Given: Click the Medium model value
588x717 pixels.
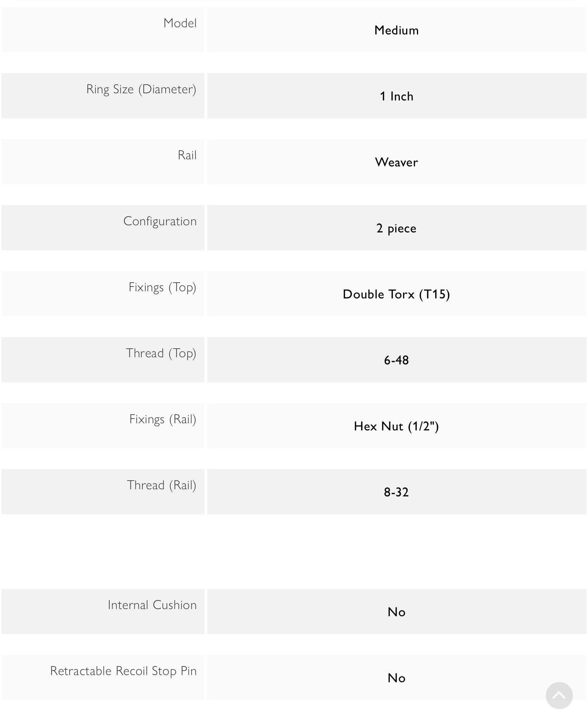Looking at the screenshot, I should coord(397,30).
